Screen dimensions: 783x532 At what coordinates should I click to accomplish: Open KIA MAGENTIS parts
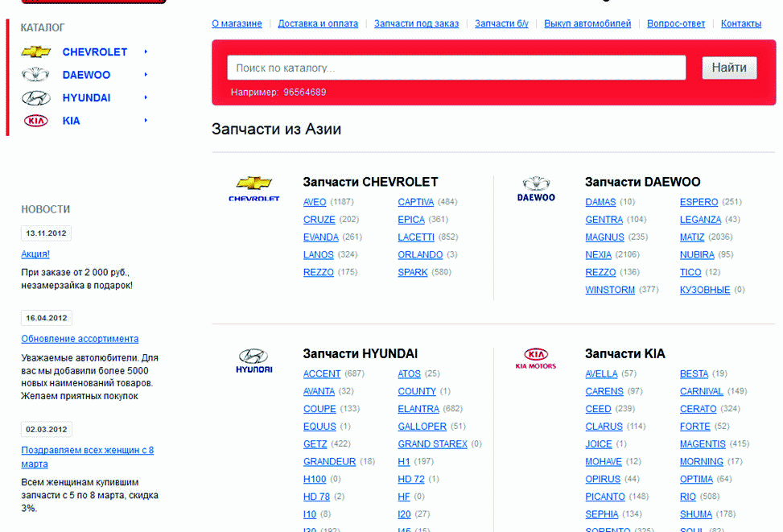(703, 444)
